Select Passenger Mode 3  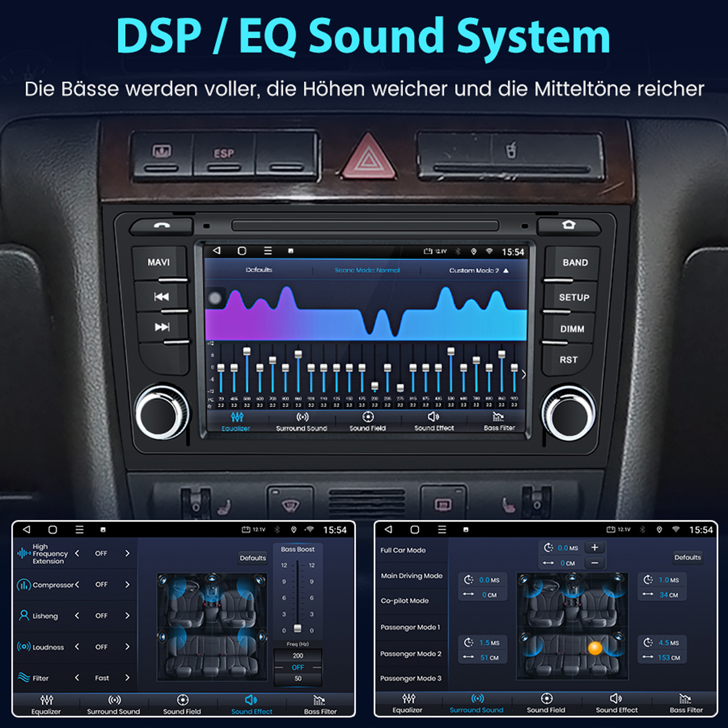pyautogui.click(x=411, y=678)
